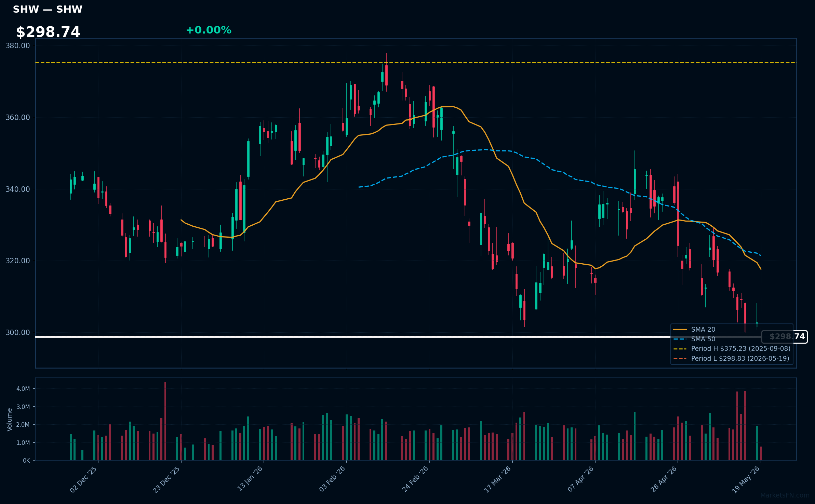Screen dimensions: 815x504
Task: Click the 19 May '26 date label
Action: point(746,479)
